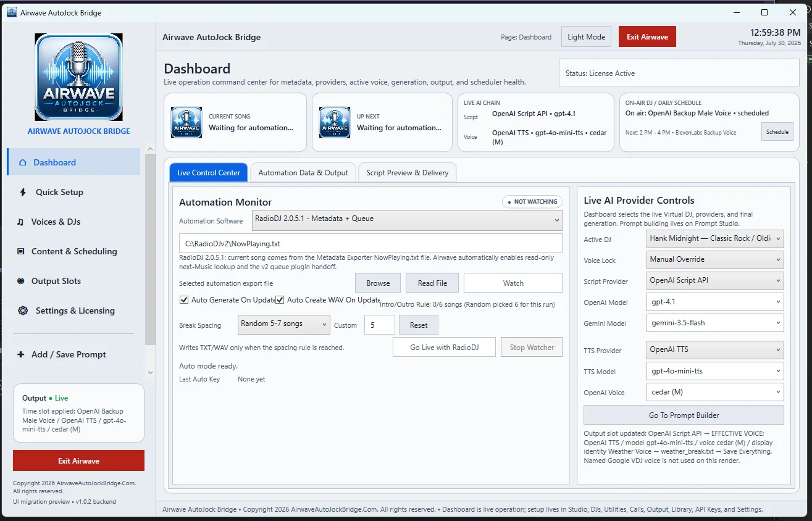This screenshot has height=521, width=812.
Task: Toggle the Auto Create WAV On Update checkbox
Action: (x=280, y=300)
